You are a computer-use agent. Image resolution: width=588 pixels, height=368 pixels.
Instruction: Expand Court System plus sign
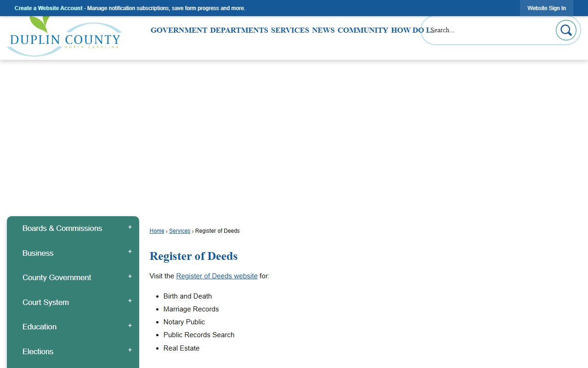(x=130, y=301)
